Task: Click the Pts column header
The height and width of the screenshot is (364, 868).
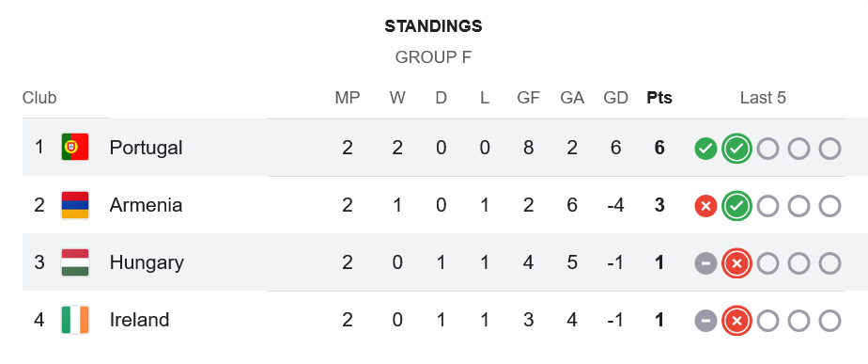Action: click(659, 98)
